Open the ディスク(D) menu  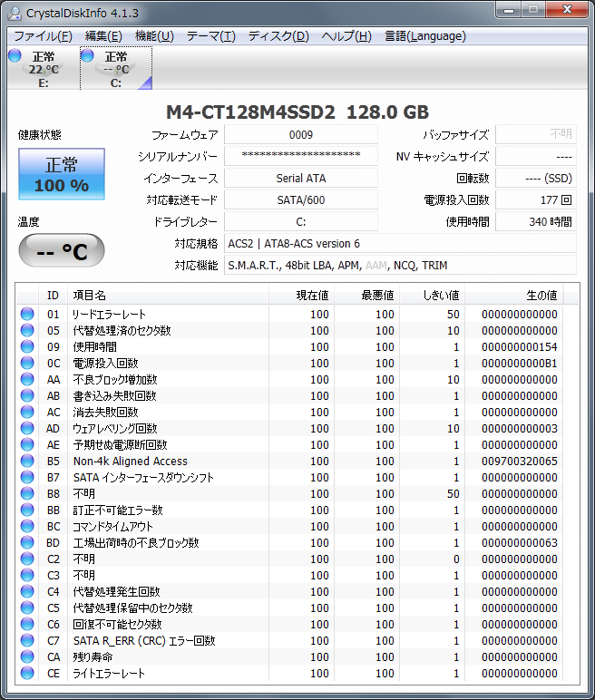click(x=278, y=36)
